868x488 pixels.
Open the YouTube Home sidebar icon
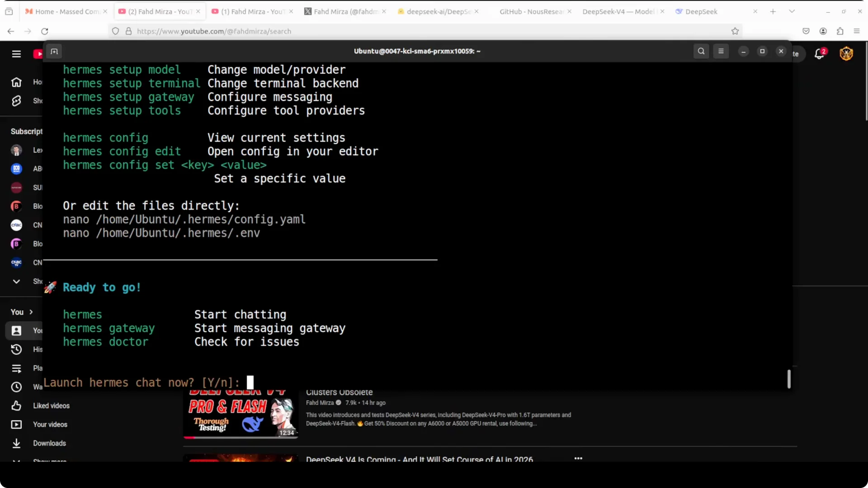pos(16,82)
